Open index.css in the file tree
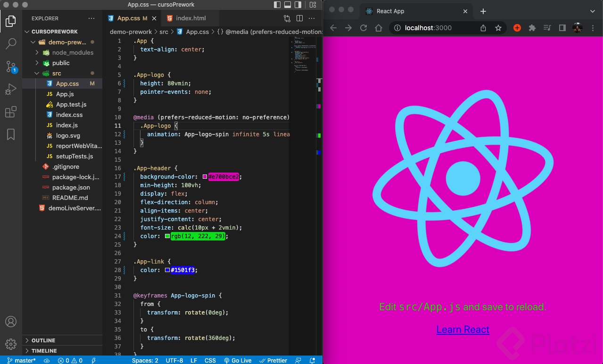 pos(69,115)
